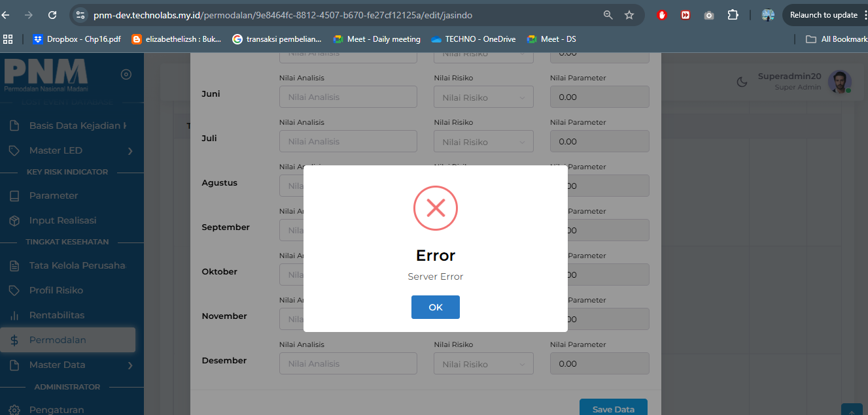Viewport: 868px width, 415px height.
Task: Open the Juli Nilai Risiko dropdown
Action: click(x=484, y=142)
